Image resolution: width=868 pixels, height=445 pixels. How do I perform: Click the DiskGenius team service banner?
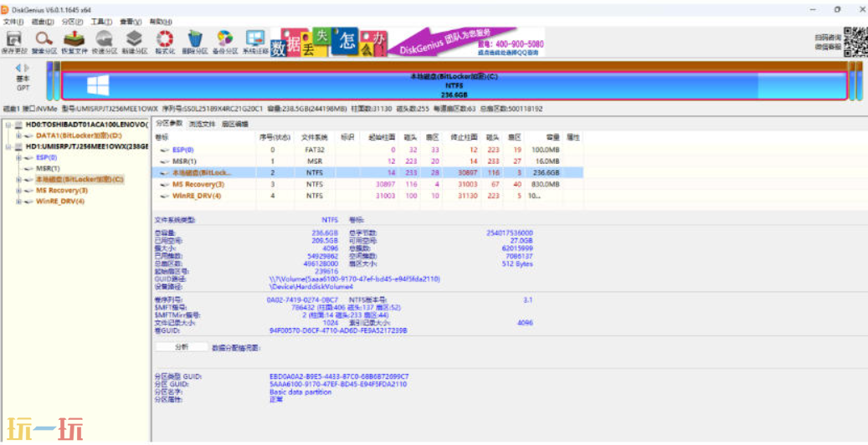(x=466, y=42)
